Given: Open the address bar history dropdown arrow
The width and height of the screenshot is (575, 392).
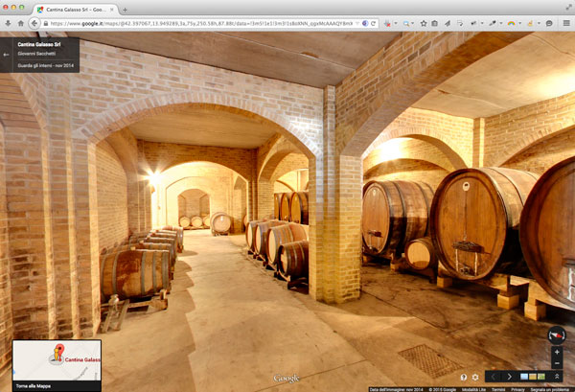Looking at the screenshot, I should click(357, 23).
